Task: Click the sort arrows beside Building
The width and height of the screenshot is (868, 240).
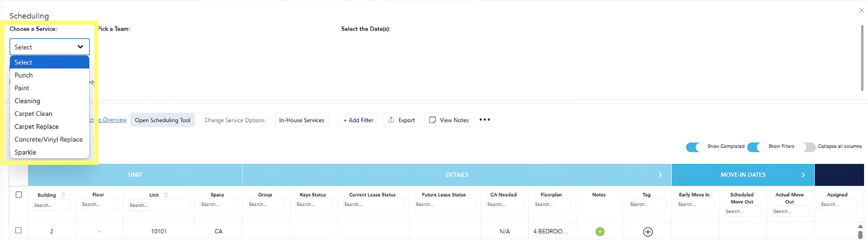Action: click(x=63, y=195)
